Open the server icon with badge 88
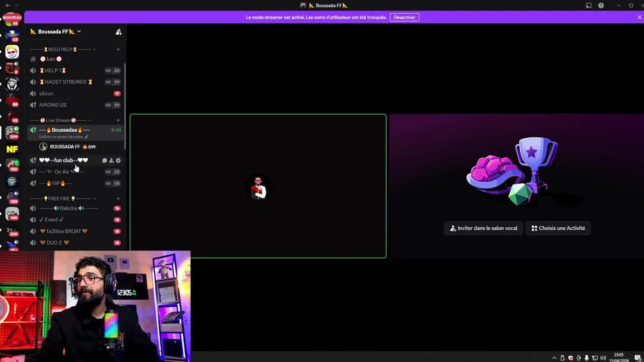The height and width of the screenshot is (362, 644). tap(12, 101)
